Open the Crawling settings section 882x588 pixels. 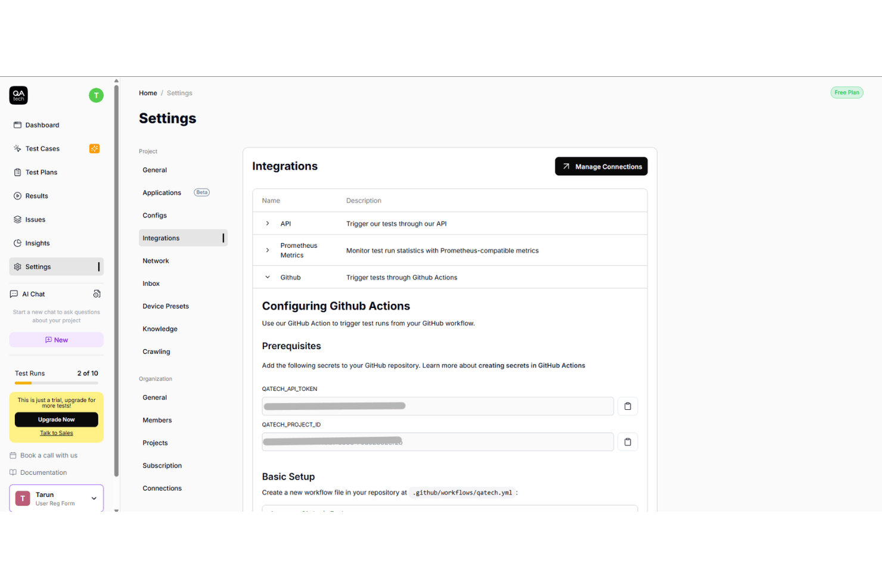[157, 351]
